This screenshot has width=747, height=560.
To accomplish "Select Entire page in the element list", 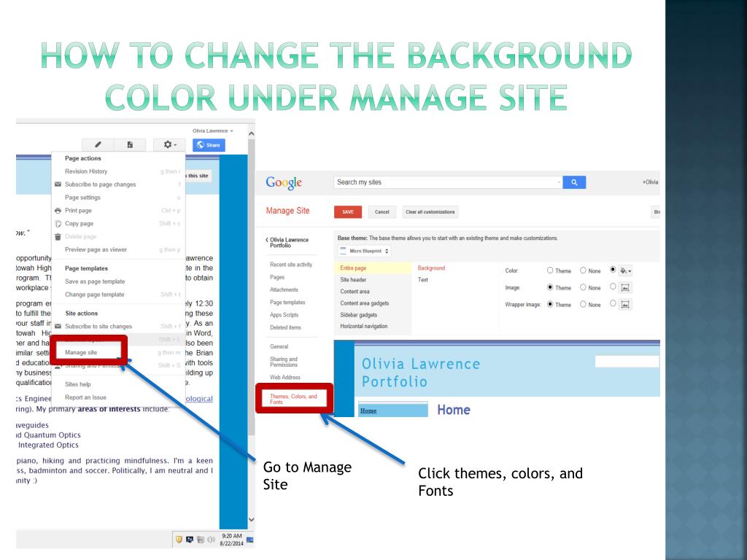I will 374,268.
